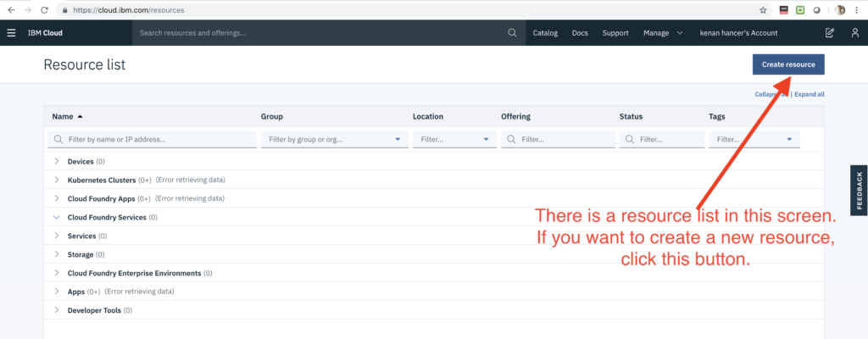Click the browser forward arrow
The height and width of the screenshot is (339, 868).
pyautogui.click(x=28, y=10)
